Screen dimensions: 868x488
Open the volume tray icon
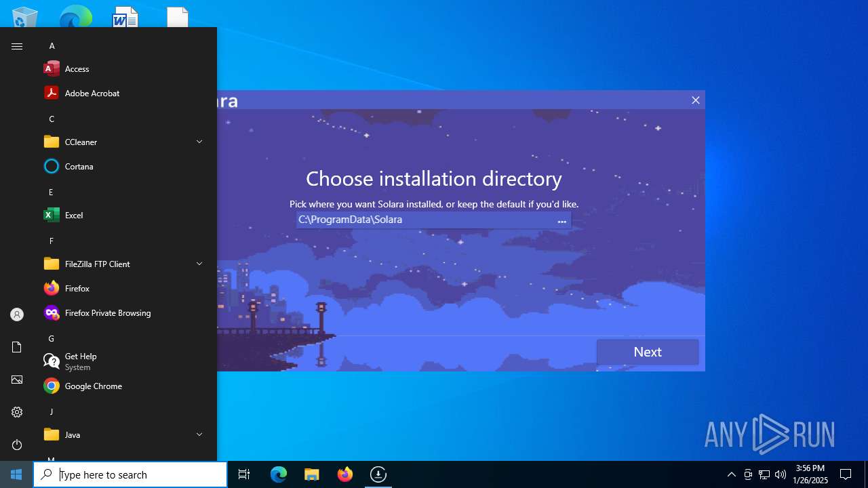point(781,474)
